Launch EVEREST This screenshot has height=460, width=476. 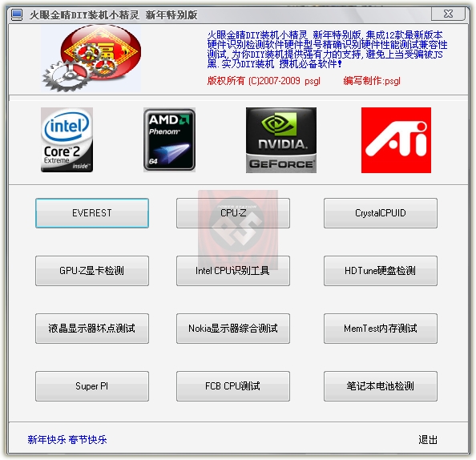pyautogui.click(x=92, y=213)
